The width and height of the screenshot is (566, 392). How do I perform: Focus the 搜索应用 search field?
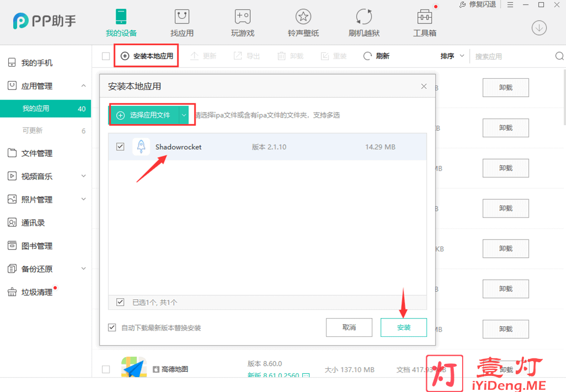click(512, 56)
